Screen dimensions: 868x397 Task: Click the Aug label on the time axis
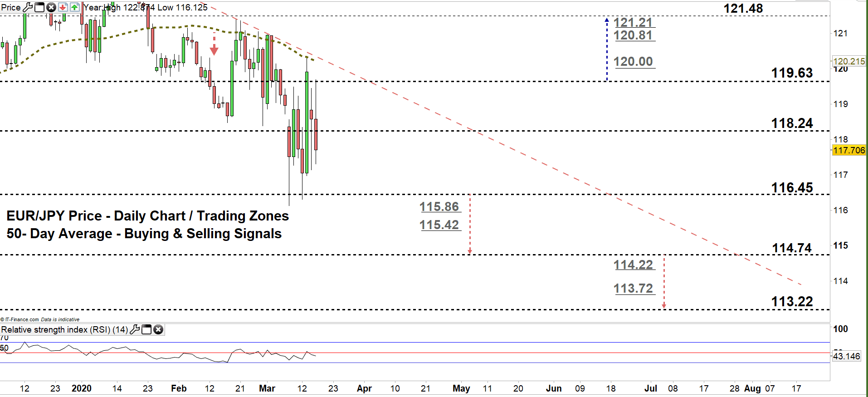pyautogui.click(x=752, y=388)
